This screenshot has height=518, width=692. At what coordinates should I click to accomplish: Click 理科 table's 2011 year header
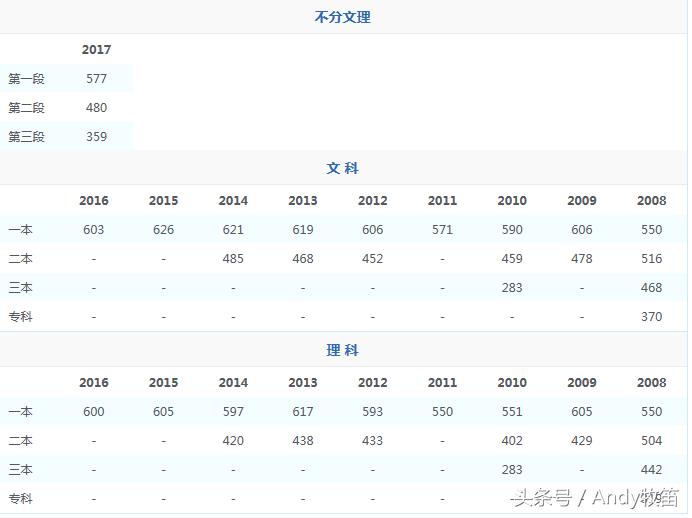pyautogui.click(x=442, y=383)
